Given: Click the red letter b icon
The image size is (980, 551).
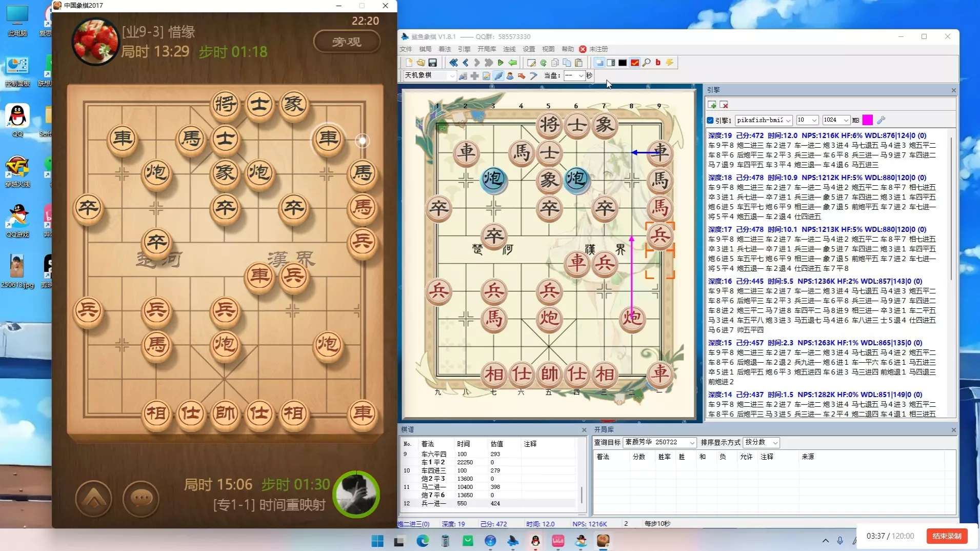Looking at the screenshot, I should [658, 63].
